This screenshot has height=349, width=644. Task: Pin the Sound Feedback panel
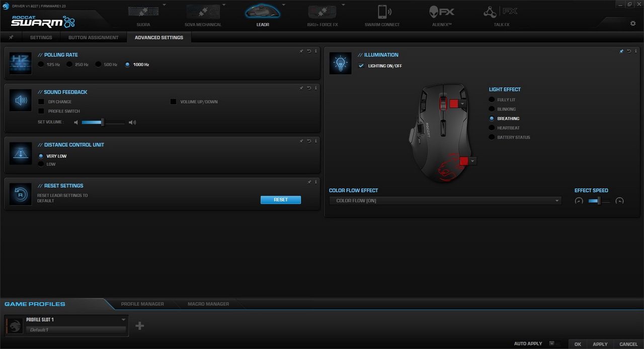[301, 88]
